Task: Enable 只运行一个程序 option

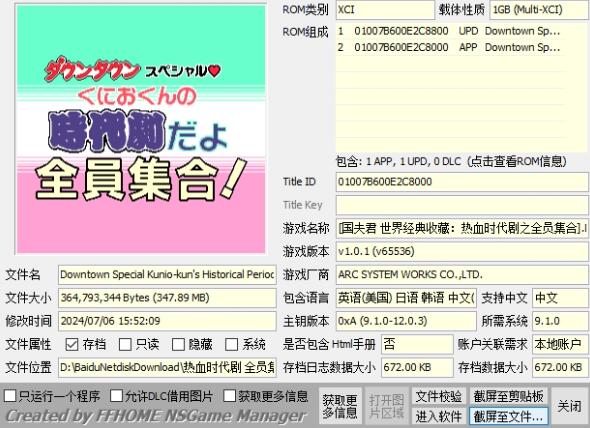Action: click(10, 396)
